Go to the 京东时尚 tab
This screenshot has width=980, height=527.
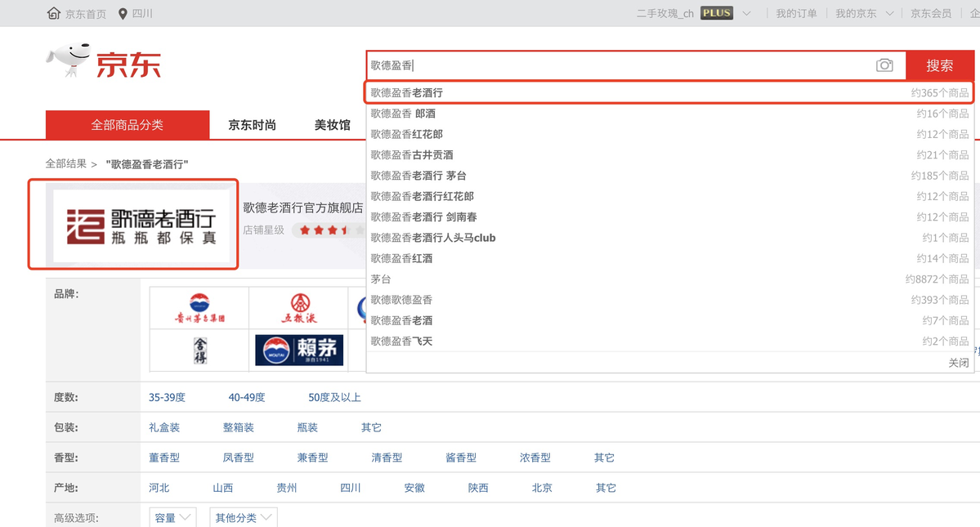pyautogui.click(x=252, y=125)
